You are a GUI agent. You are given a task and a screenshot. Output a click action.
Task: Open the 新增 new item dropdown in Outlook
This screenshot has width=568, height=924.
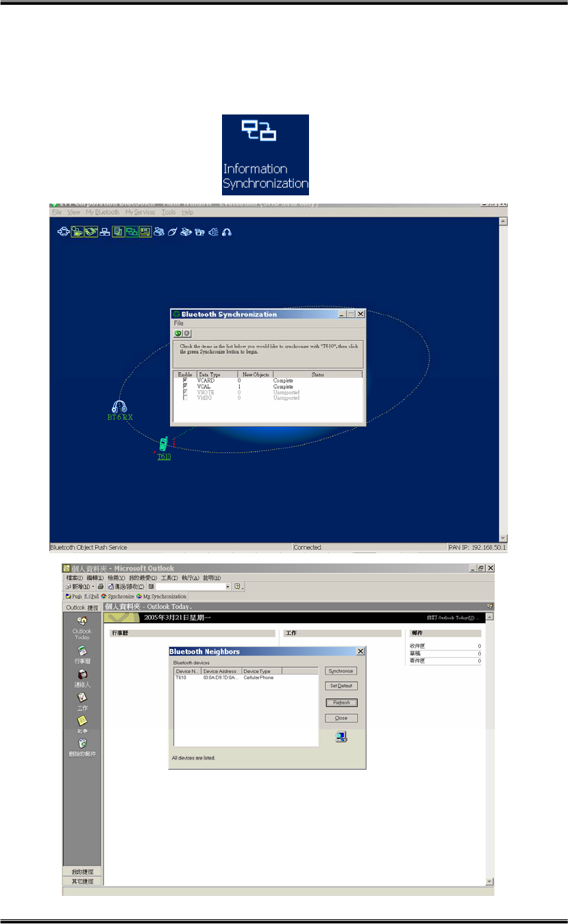[93, 586]
